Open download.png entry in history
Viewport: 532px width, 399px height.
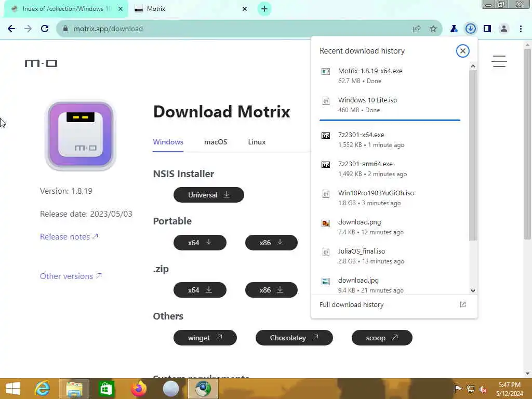click(x=390, y=227)
